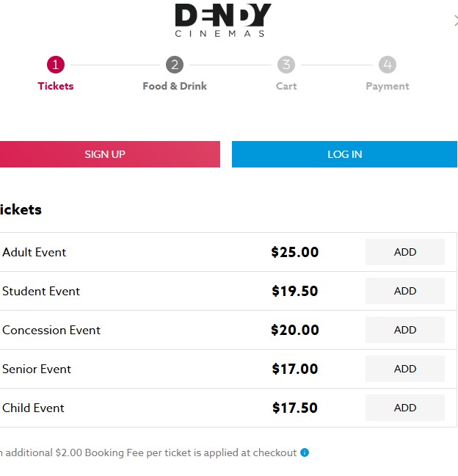Add a Student Event ticket

pyautogui.click(x=405, y=291)
